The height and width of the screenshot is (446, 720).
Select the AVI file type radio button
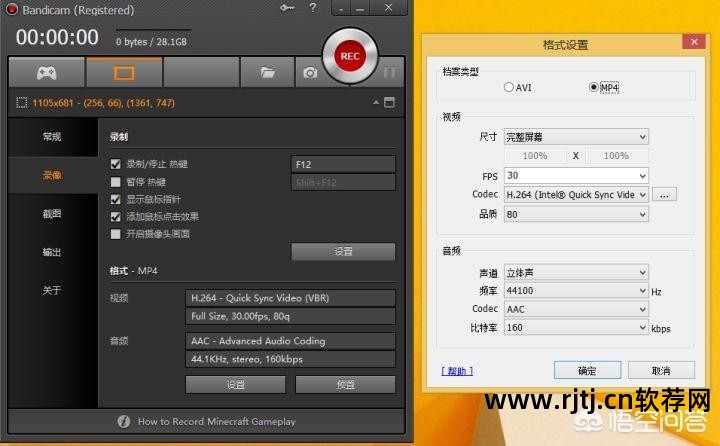[x=508, y=87]
